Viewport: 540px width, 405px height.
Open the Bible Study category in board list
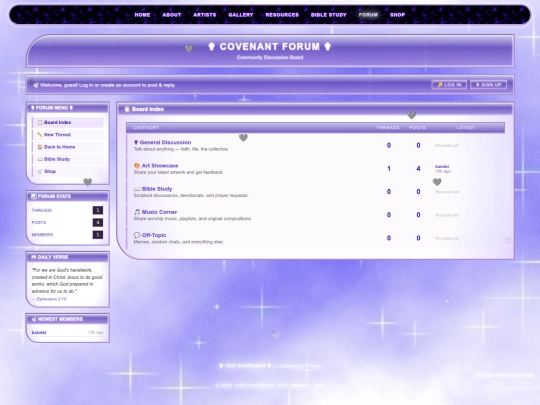157,189
